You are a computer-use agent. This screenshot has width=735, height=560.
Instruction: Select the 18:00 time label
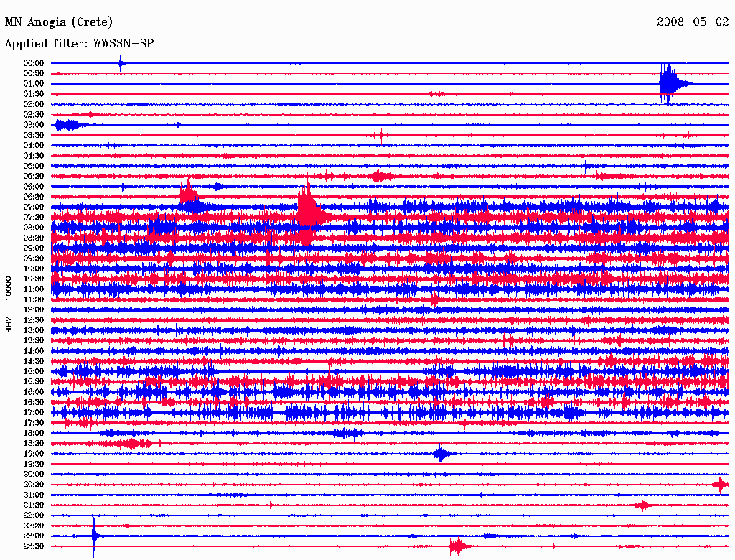click(x=34, y=433)
